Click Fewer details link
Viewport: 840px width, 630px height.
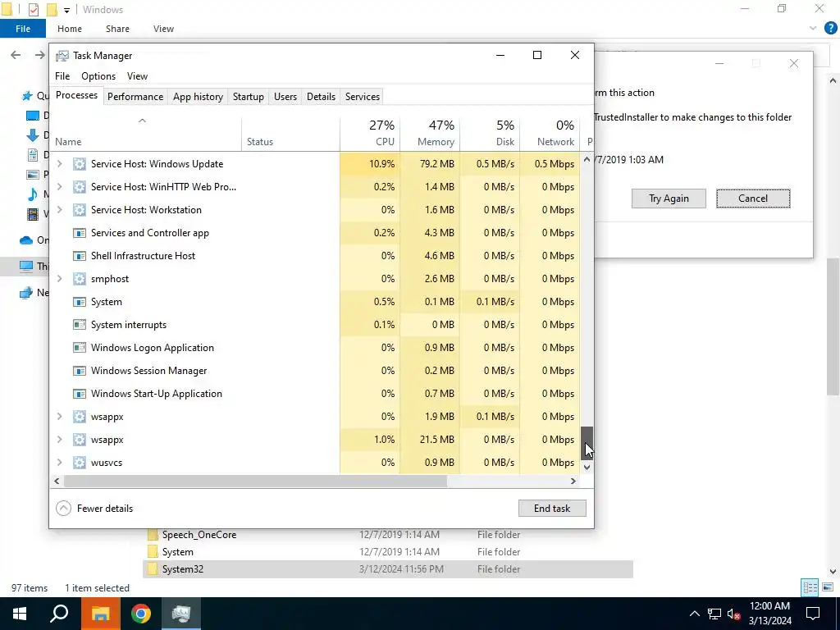tap(105, 509)
